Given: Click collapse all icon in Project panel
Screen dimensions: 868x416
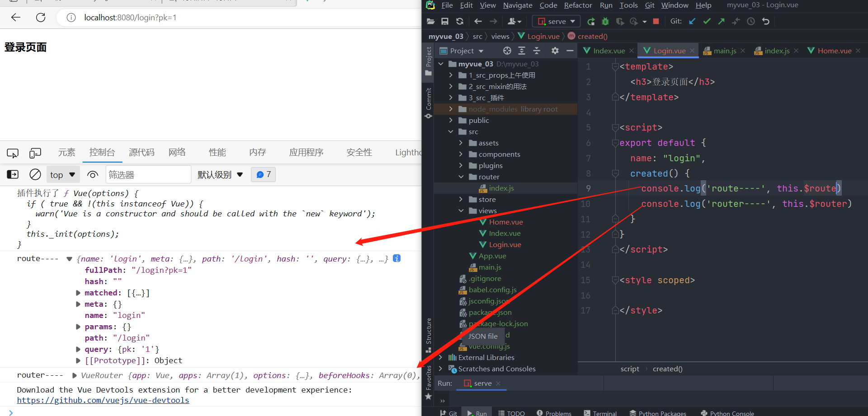Looking at the screenshot, I should coord(537,51).
